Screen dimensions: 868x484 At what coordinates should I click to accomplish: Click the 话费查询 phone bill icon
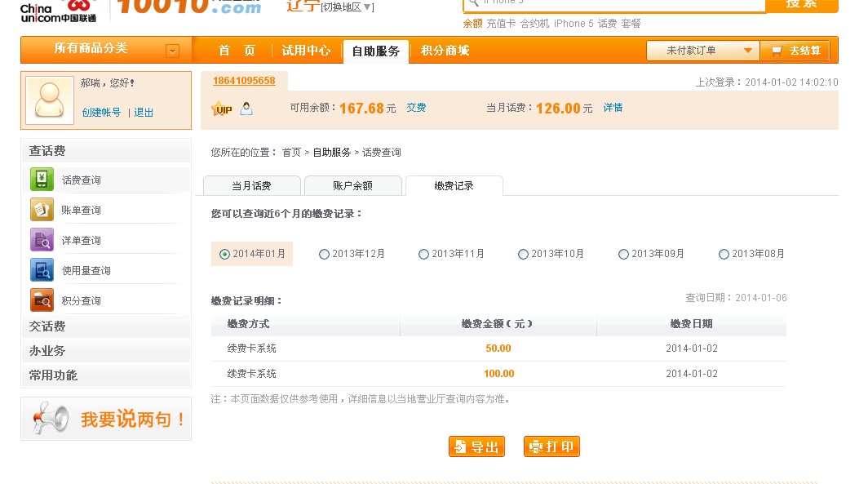[42, 180]
